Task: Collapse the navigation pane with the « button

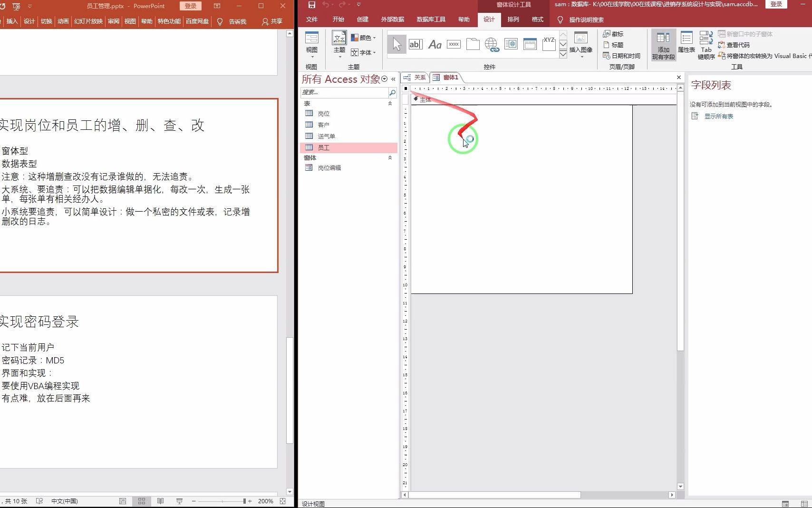Action: coord(393,79)
